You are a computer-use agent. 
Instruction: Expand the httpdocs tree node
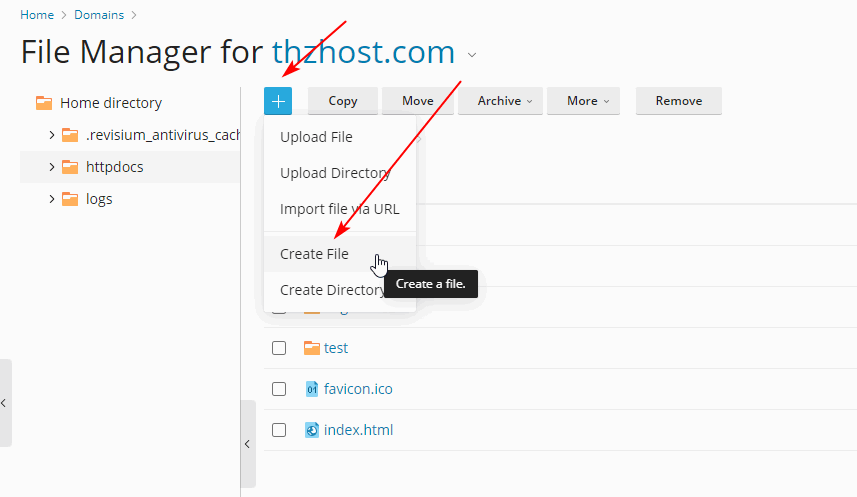[51, 167]
